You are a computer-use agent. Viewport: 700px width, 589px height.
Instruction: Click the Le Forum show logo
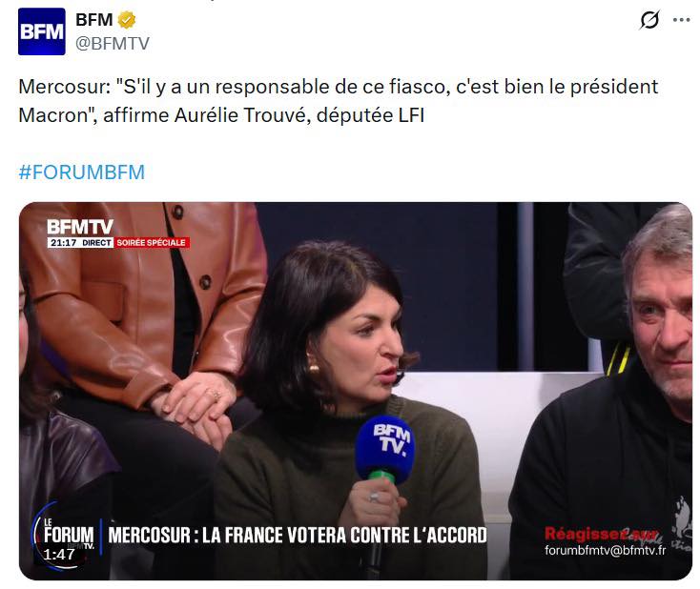pyautogui.click(x=67, y=533)
